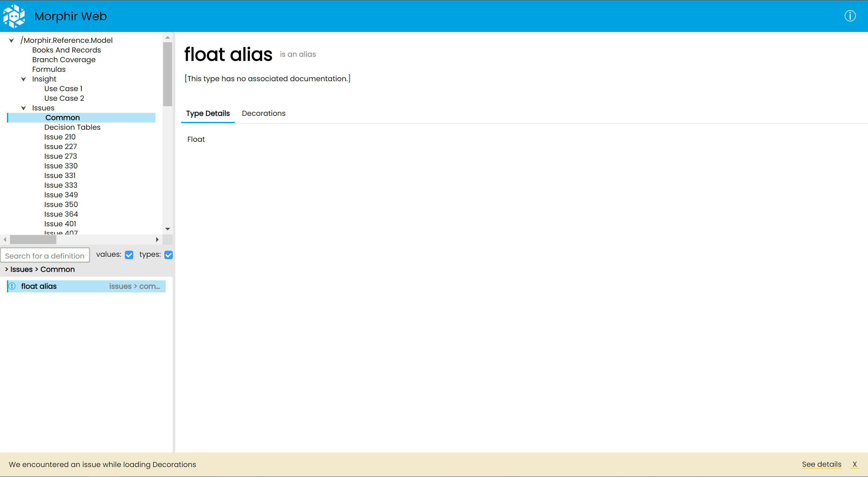Click type icon beside float alias
Viewport: 868px width, 477px height.
(x=12, y=286)
